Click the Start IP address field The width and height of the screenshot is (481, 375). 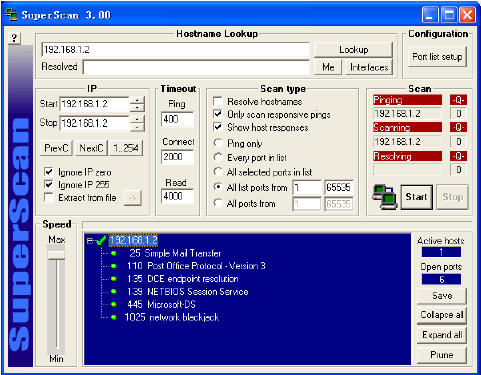(x=94, y=104)
